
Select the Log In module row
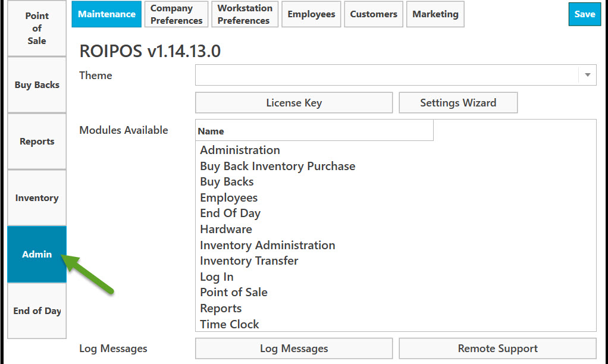point(217,277)
